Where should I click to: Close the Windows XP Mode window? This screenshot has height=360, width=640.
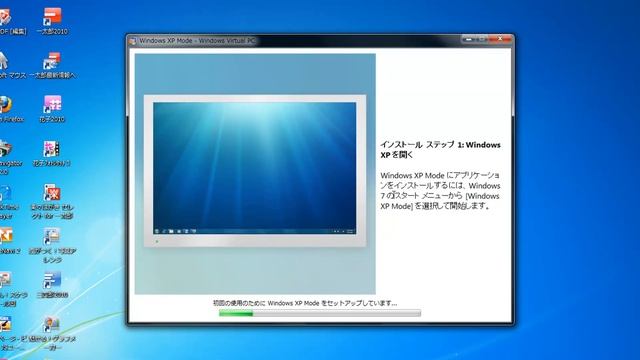pyautogui.click(x=500, y=39)
